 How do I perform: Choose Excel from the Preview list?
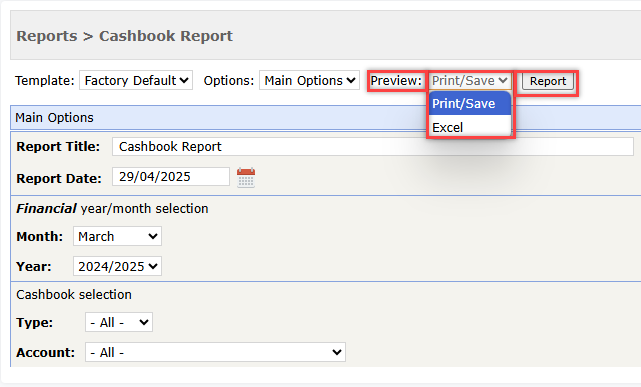tap(470, 128)
